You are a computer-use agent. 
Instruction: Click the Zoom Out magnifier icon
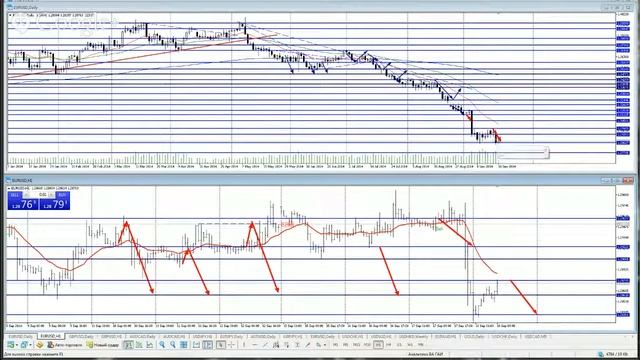click(x=173, y=345)
